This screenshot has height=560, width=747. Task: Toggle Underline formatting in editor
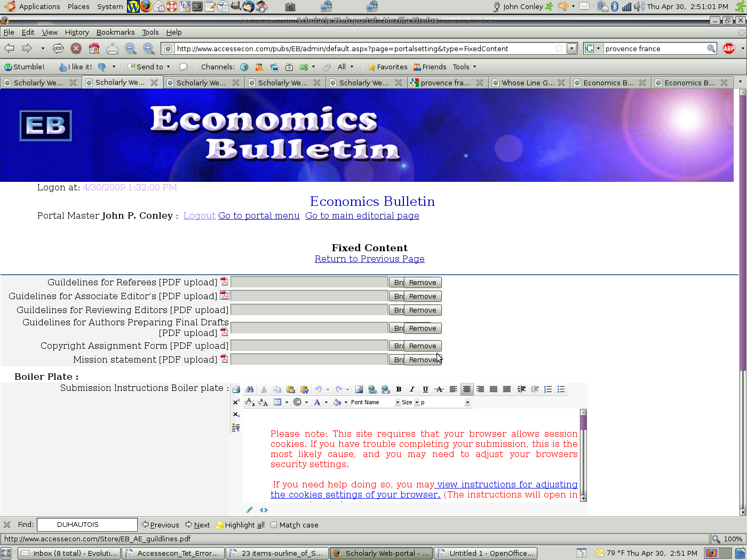click(x=425, y=389)
